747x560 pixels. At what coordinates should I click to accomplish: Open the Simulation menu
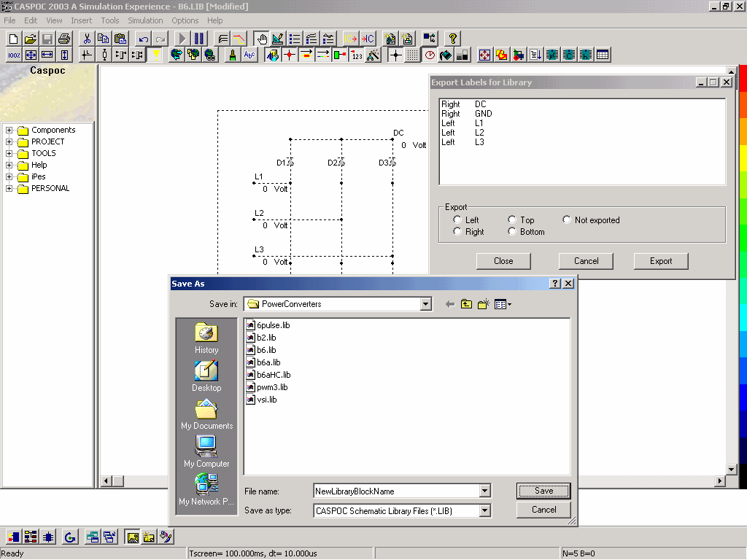coord(145,20)
